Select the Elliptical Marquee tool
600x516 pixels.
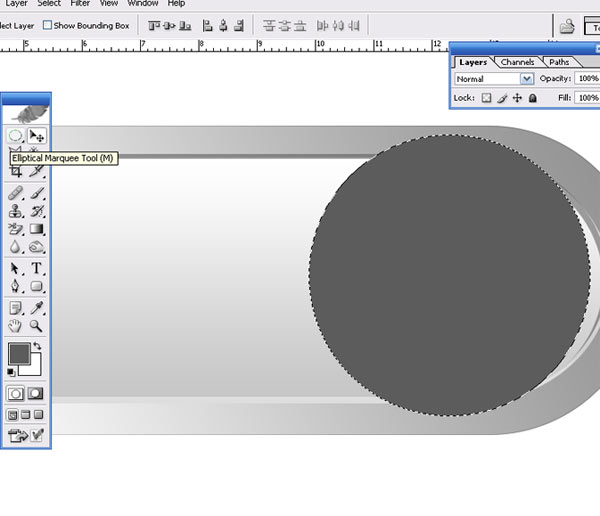(15, 136)
